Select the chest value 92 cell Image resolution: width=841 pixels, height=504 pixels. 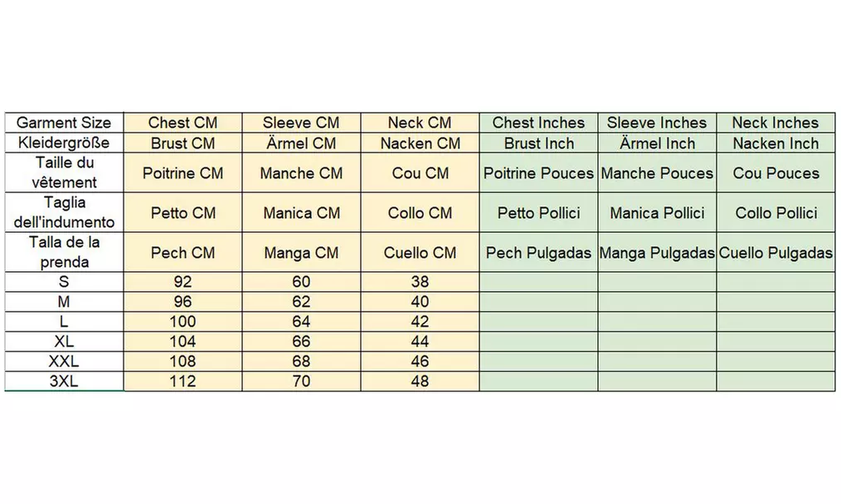(182, 282)
